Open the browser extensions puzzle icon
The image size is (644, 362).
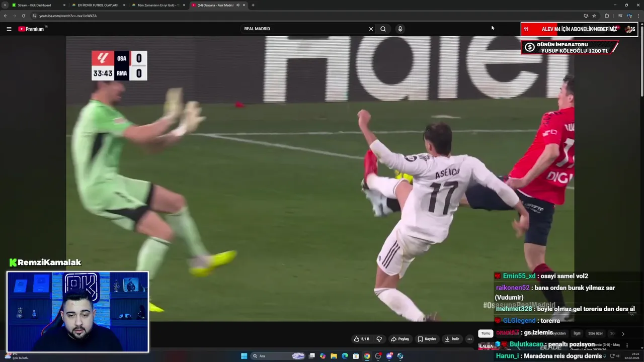(607, 16)
